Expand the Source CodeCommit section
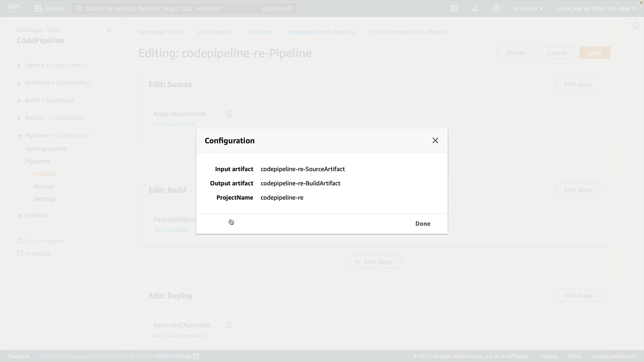644x362 pixels. [x=19, y=66]
